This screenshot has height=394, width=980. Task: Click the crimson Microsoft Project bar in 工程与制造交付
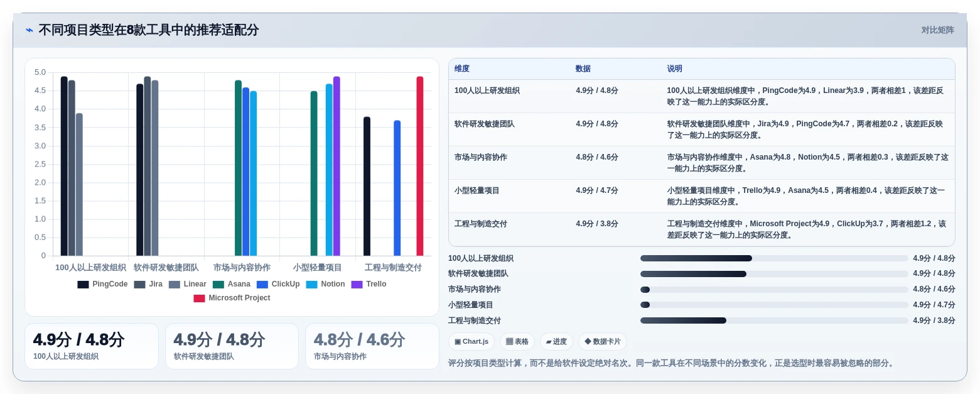pos(420,166)
